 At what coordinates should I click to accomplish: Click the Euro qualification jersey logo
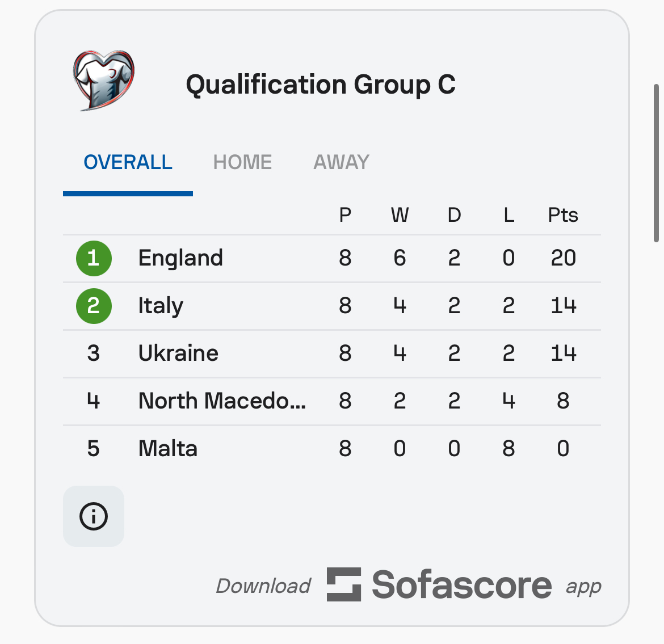point(104,81)
